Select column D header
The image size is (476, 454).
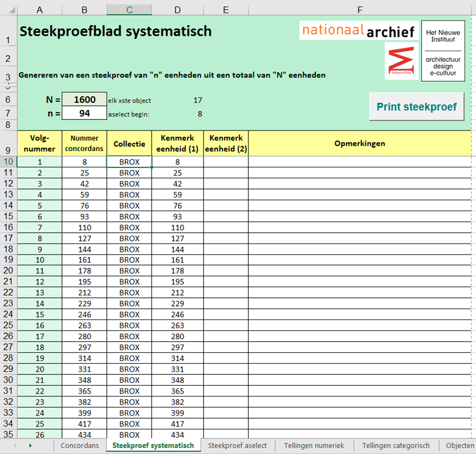[178, 10]
